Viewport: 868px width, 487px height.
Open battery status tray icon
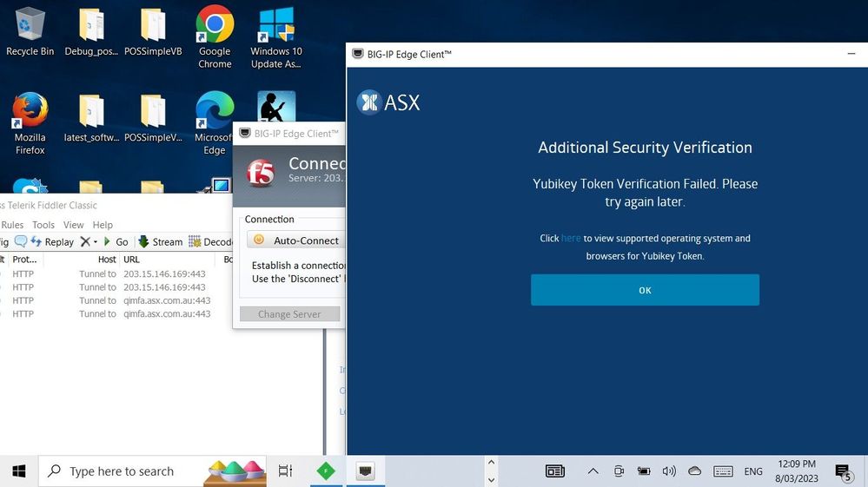tap(643, 471)
